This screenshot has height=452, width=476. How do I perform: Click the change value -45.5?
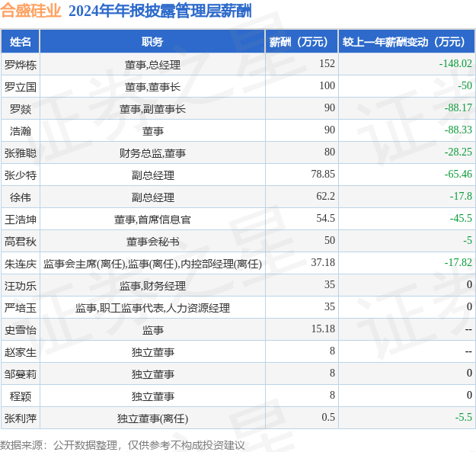tap(461, 219)
